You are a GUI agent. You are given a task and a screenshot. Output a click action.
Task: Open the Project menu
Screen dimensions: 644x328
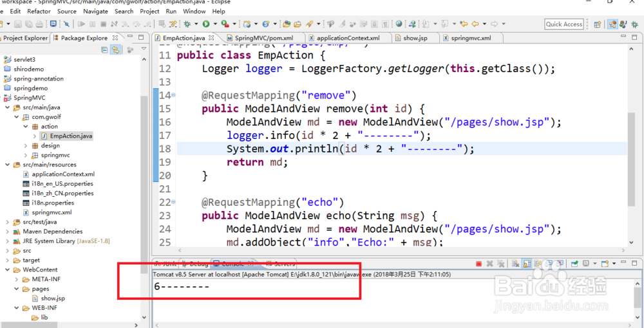149,11
